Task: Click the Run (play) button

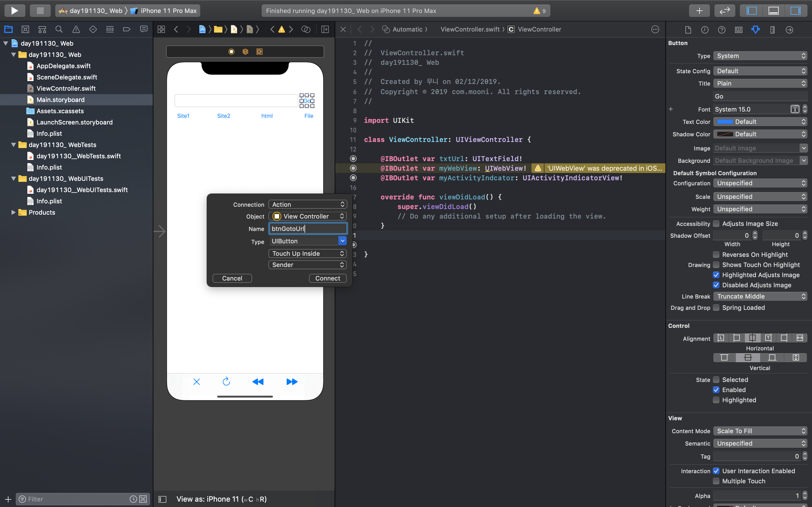Action: 14,10
